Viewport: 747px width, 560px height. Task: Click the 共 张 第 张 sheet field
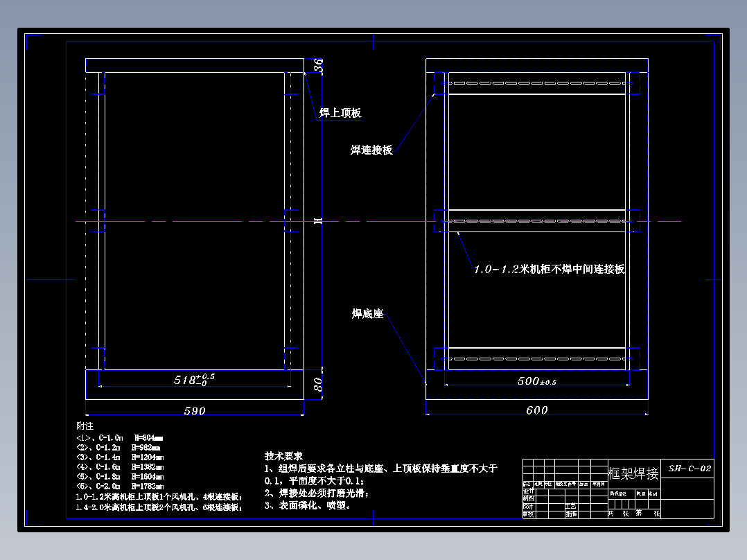[635, 513]
